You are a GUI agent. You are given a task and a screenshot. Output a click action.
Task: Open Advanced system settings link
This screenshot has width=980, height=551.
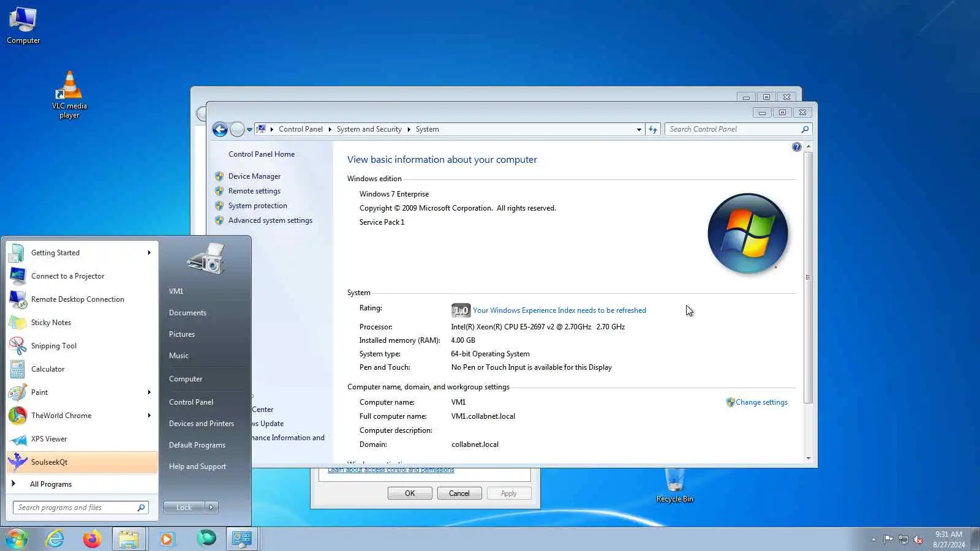(270, 220)
